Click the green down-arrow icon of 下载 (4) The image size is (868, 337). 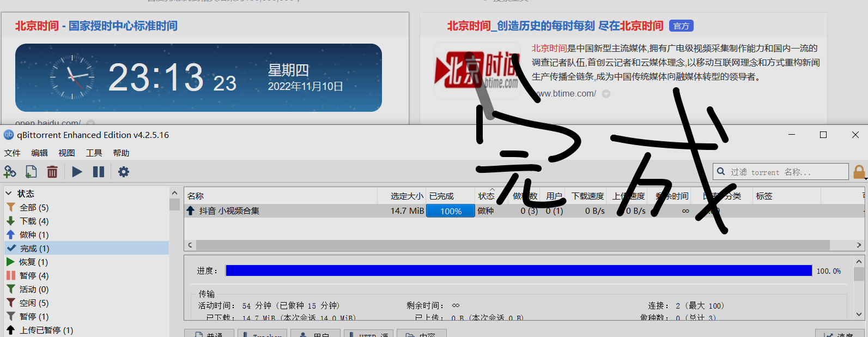[11, 221]
